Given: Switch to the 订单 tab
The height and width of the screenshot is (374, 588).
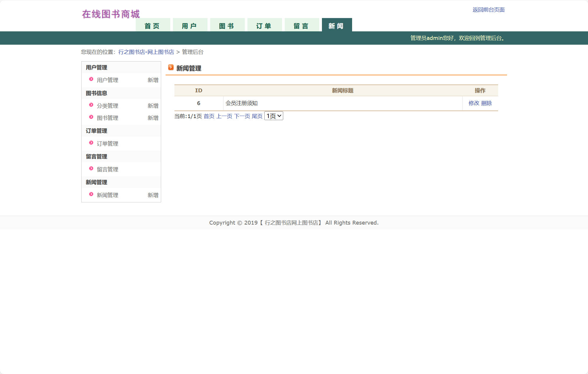Looking at the screenshot, I should click(x=264, y=25).
